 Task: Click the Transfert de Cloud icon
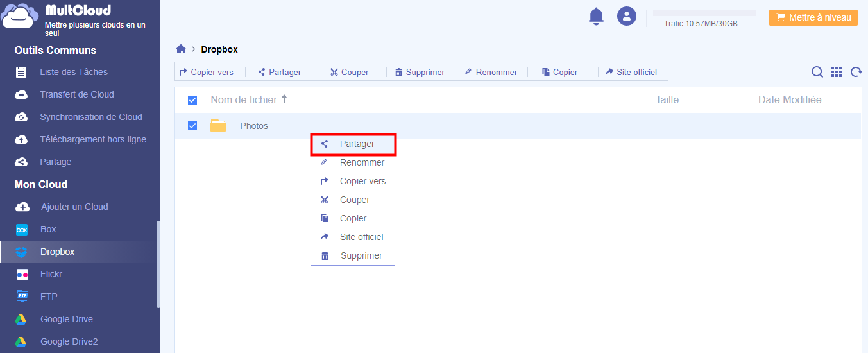pyautogui.click(x=21, y=94)
